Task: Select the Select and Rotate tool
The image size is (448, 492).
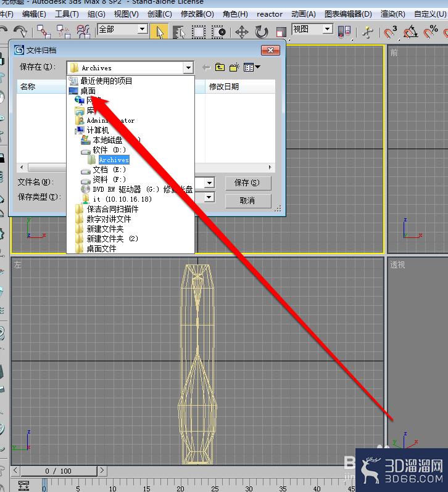Action: tap(261, 32)
